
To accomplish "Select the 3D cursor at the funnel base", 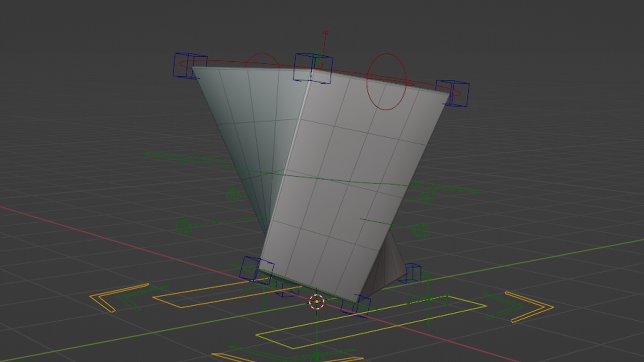I will [316, 302].
